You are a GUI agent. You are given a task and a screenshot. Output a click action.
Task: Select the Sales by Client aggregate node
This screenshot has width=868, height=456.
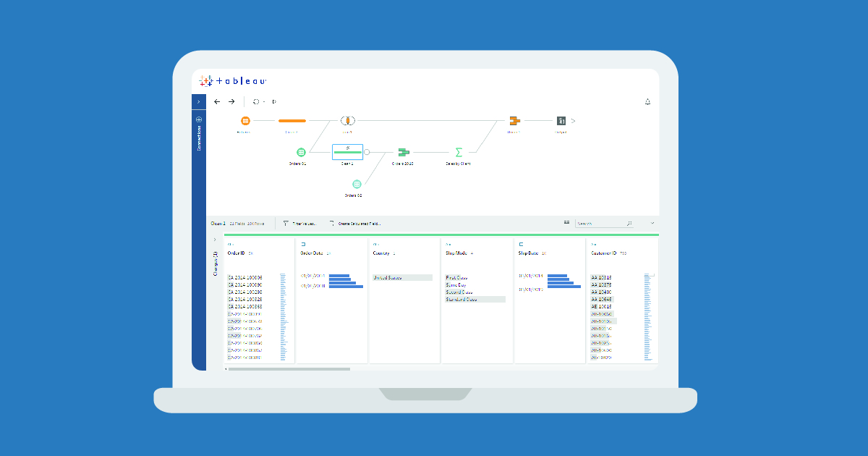click(459, 152)
